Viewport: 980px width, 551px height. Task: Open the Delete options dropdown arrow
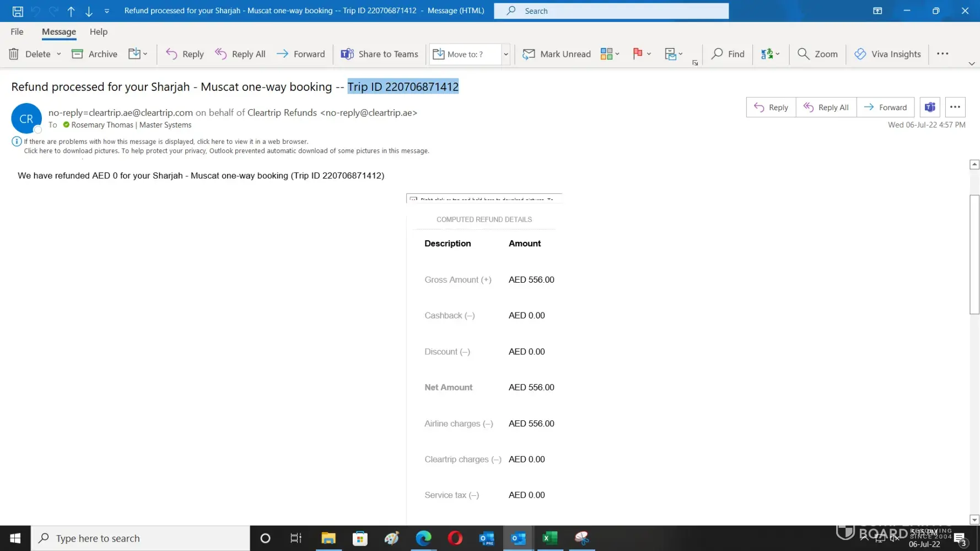click(59, 54)
